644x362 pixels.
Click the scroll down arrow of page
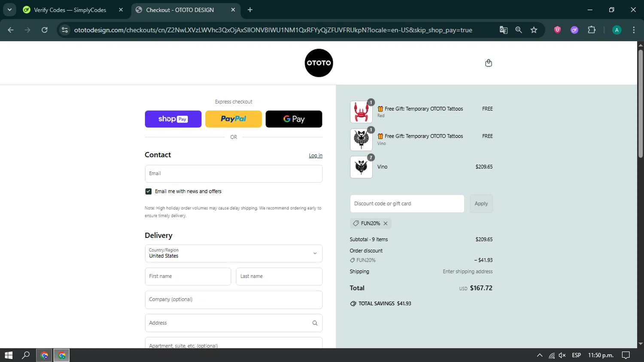tap(641, 344)
